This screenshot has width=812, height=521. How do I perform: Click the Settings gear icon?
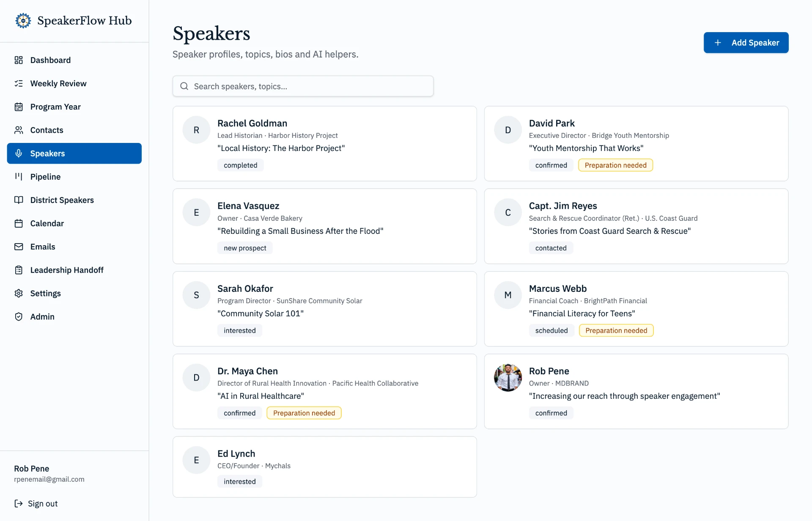(19, 293)
